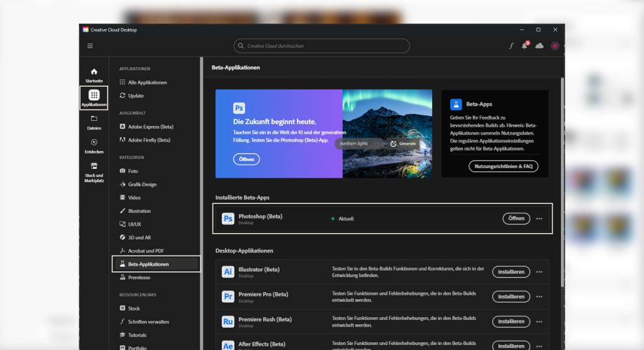The image size is (644, 350).
Task: Open Stock und Marktplatz sidebar item
Action: [94, 172]
